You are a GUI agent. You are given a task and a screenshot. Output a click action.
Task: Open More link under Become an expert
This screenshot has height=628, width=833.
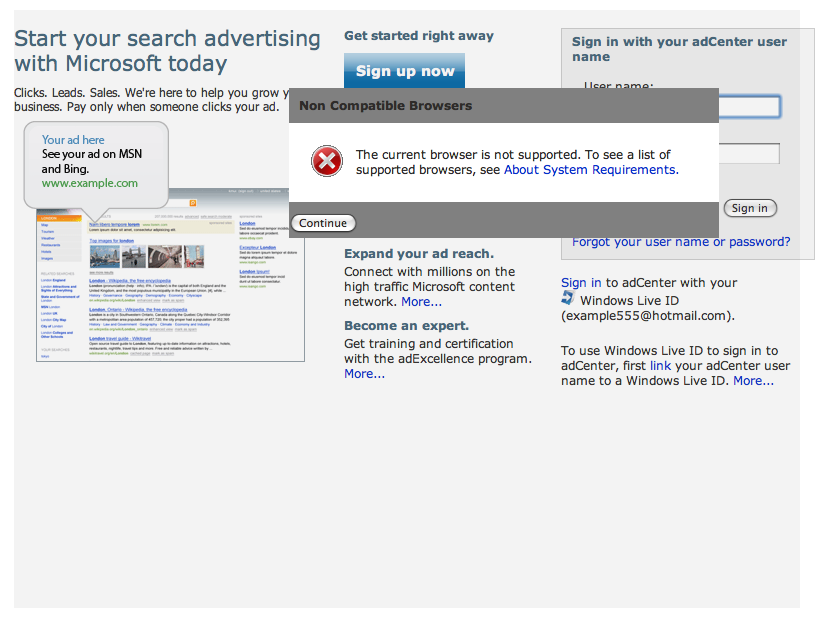pyautogui.click(x=364, y=374)
